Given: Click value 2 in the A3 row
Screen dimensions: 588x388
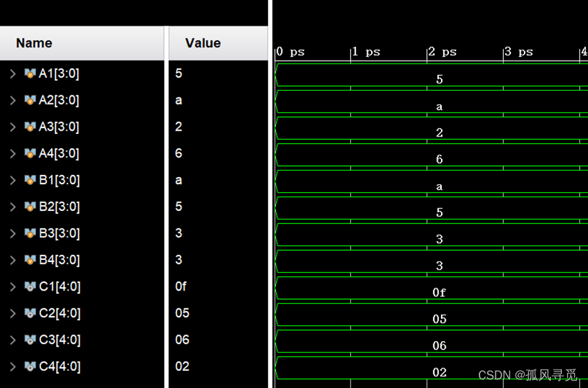Looking at the screenshot, I should click(178, 127).
